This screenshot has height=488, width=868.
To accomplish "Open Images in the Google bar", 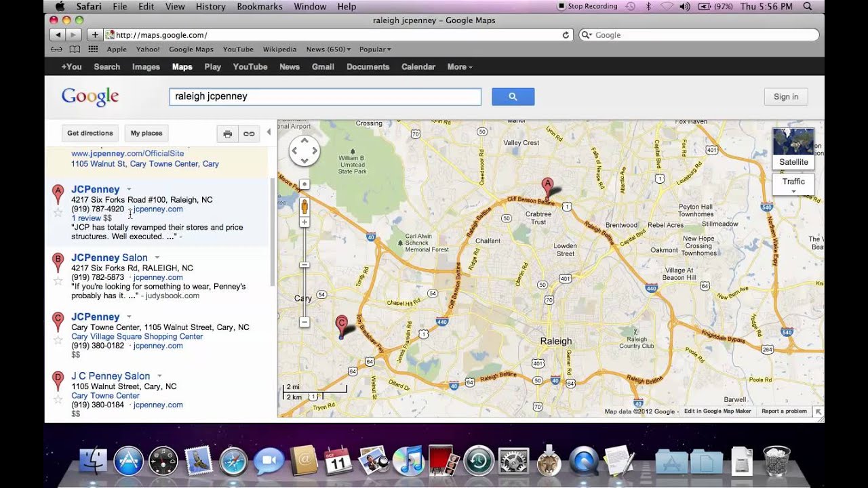I will tap(146, 66).
